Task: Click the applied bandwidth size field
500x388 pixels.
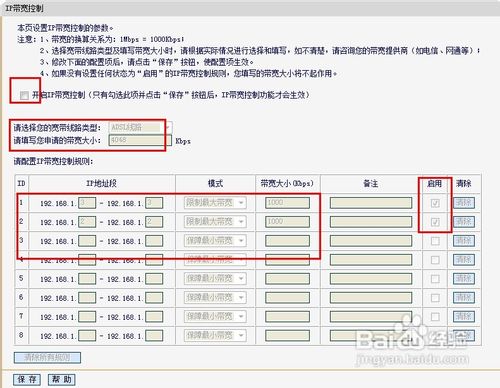Action: 140,140
